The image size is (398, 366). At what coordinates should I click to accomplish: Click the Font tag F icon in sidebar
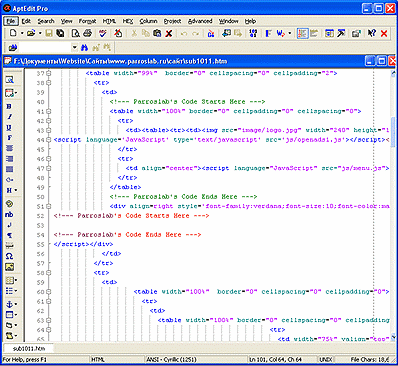(x=9, y=138)
